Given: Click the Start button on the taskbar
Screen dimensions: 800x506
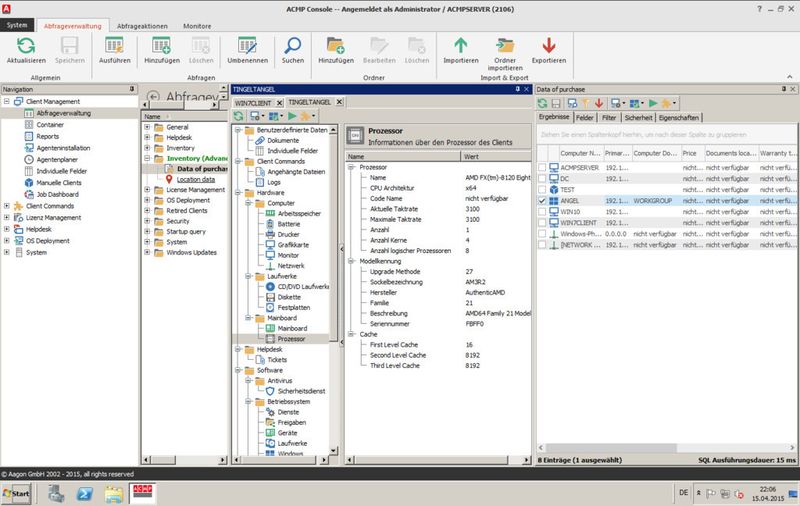Looking at the screenshot, I should (x=16, y=494).
